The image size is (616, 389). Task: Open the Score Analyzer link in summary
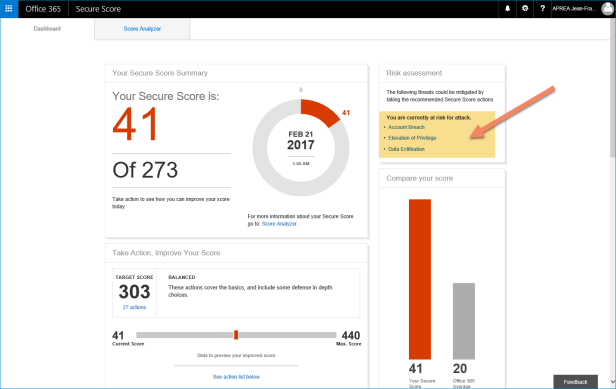click(279, 224)
